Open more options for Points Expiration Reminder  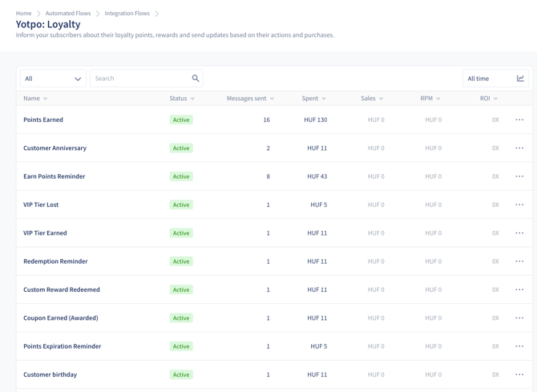pyautogui.click(x=519, y=346)
